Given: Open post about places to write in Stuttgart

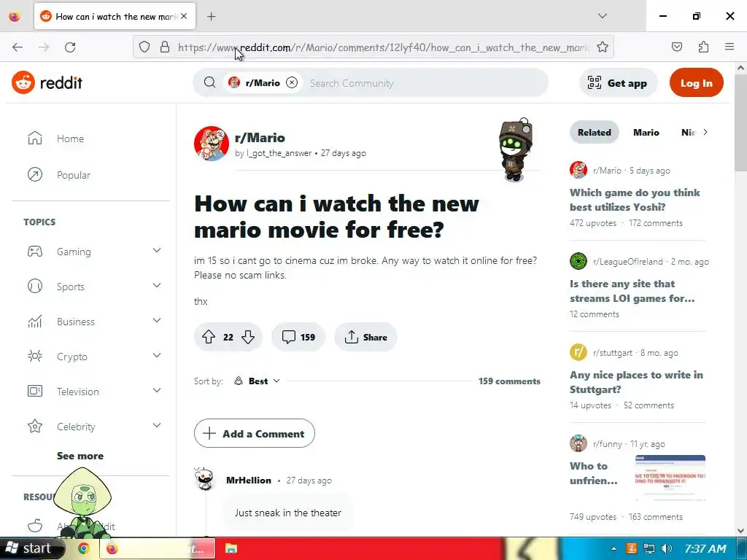Looking at the screenshot, I should (636, 382).
